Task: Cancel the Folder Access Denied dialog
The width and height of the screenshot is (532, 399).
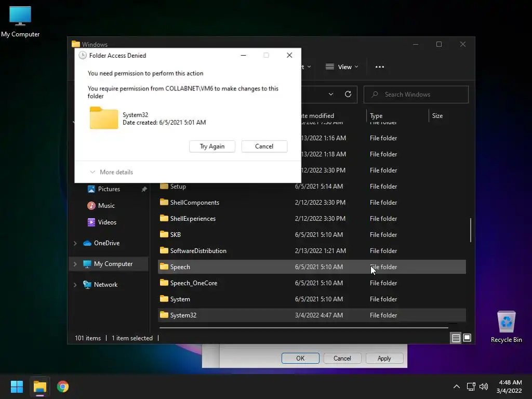Action: pos(264,146)
